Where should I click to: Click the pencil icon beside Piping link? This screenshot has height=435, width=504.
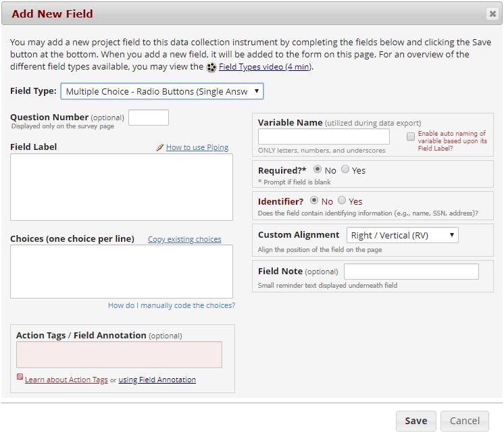[x=159, y=147]
